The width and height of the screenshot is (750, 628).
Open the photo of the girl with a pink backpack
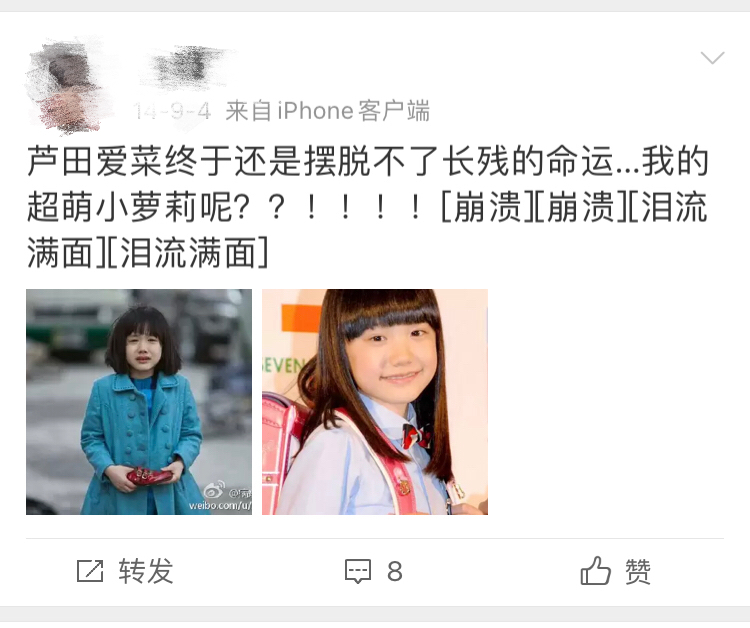coord(375,402)
